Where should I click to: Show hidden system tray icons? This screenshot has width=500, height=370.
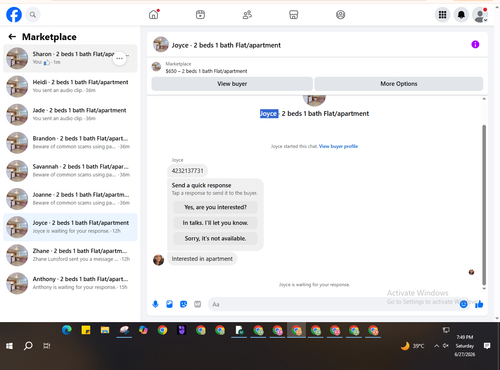coord(436,346)
